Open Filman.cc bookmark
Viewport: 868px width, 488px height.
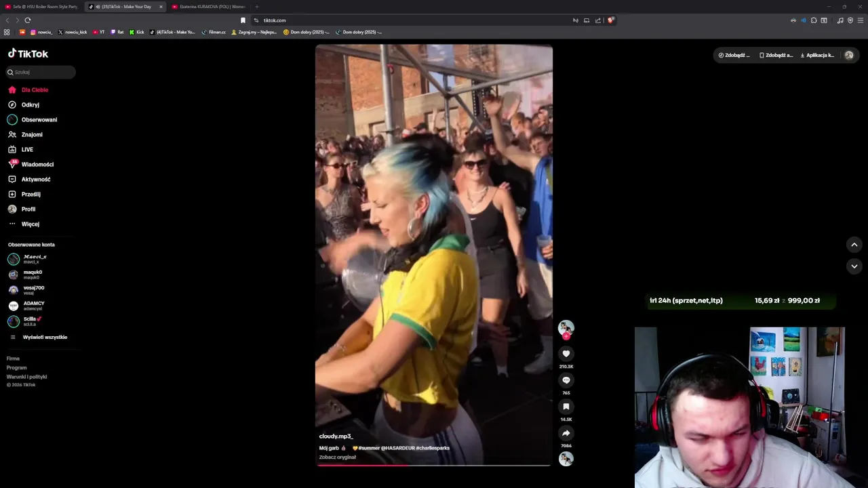[214, 32]
